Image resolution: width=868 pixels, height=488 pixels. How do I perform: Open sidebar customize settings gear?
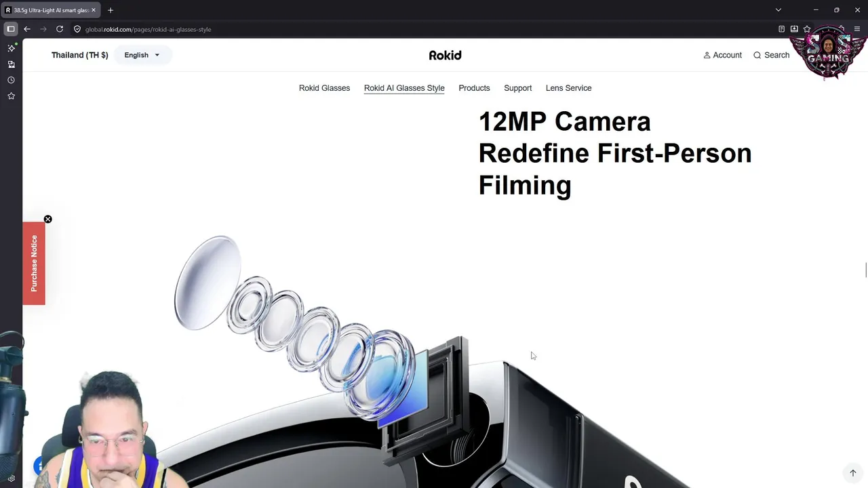(11, 479)
